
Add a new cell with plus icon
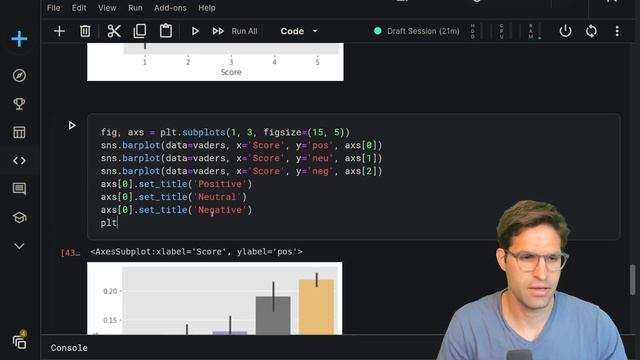pyautogui.click(x=59, y=31)
